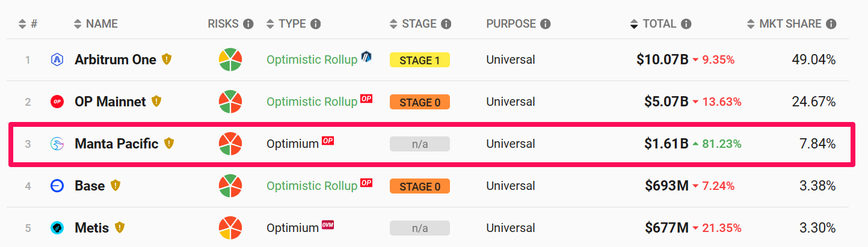Image resolution: width=868 pixels, height=247 pixels.
Task: Click the warning shield beside Metis
Action: 120,228
